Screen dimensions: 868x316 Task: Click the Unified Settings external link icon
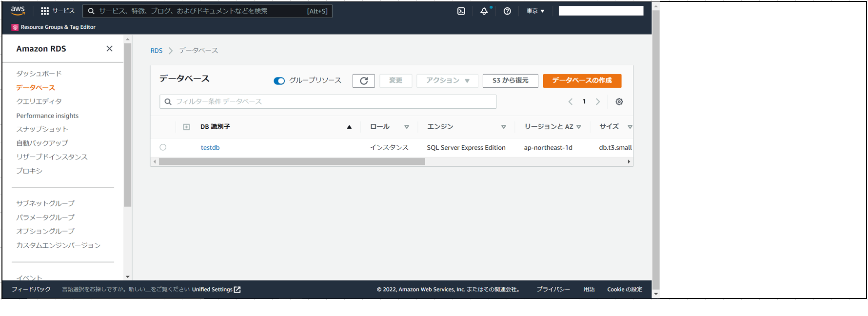237,289
